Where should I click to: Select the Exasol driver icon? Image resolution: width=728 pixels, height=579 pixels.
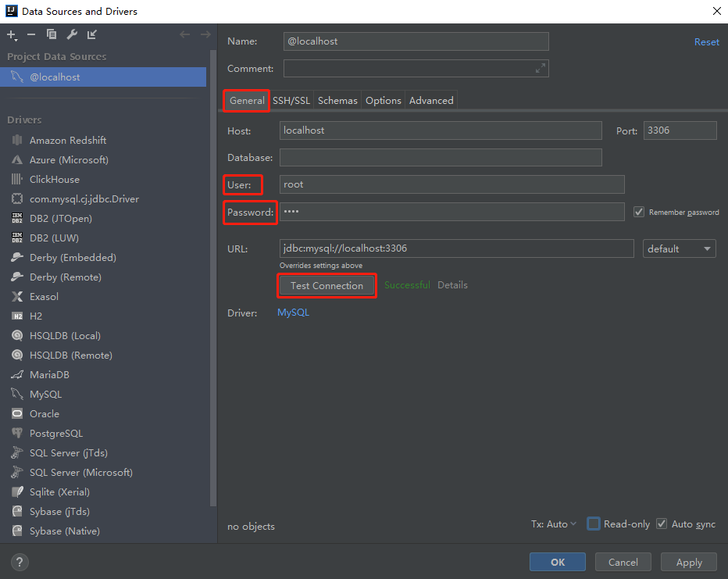click(x=17, y=296)
